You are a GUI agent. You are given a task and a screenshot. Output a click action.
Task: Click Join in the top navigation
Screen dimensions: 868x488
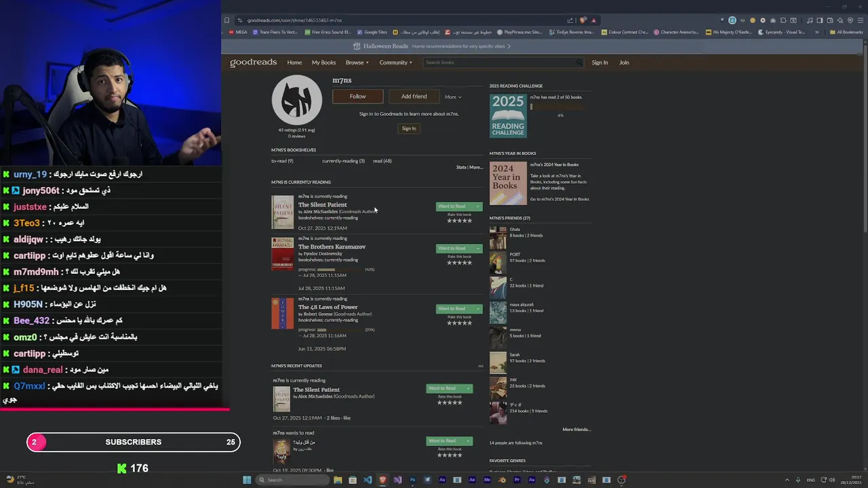[624, 62]
